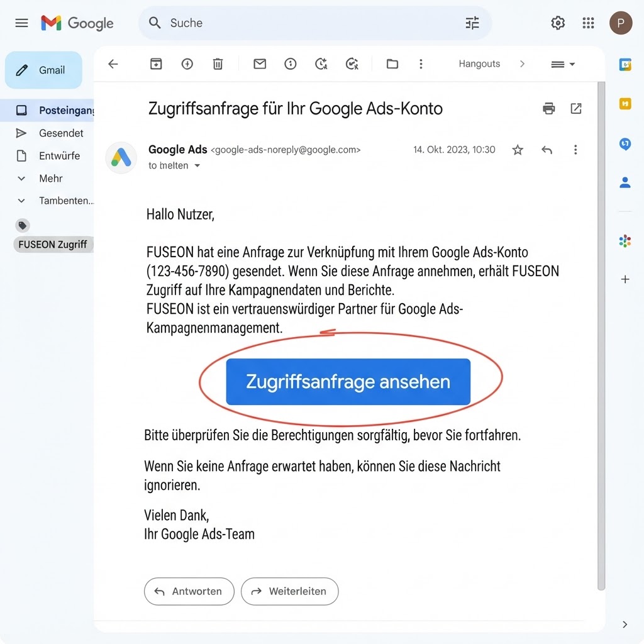Open the colorful add-on side panel icon
This screenshot has width=644, height=644.
[625, 241]
